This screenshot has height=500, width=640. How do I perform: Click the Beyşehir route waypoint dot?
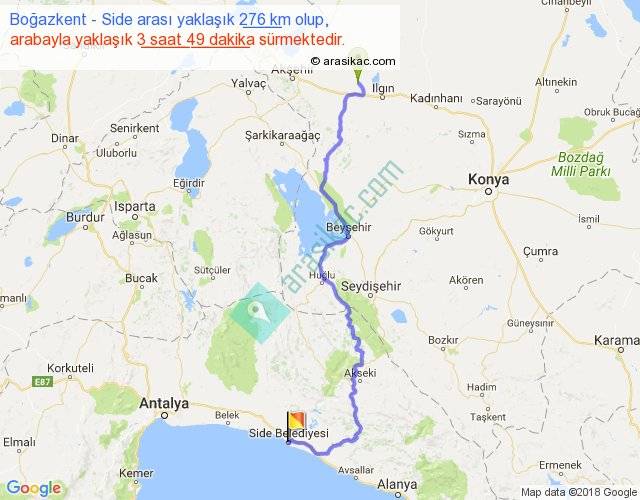coord(348,236)
